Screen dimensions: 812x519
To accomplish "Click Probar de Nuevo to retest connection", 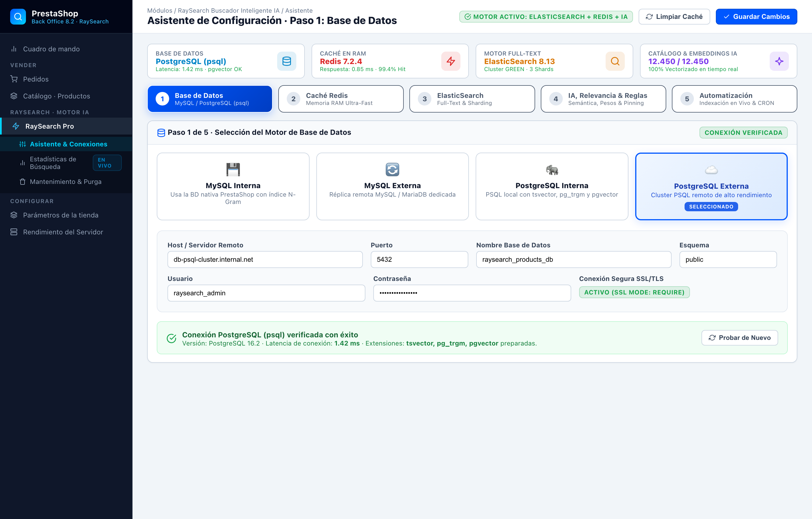I will [740, 338].
